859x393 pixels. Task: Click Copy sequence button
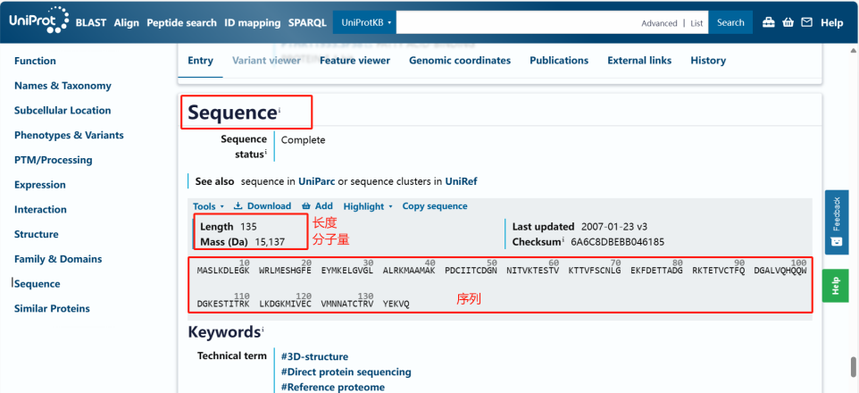(434, 206)
